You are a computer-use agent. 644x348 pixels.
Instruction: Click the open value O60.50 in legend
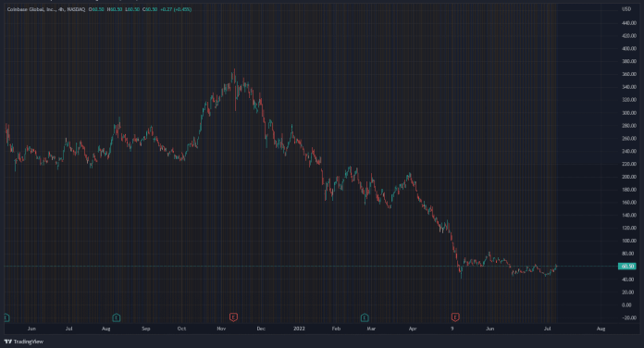point(96,9)
